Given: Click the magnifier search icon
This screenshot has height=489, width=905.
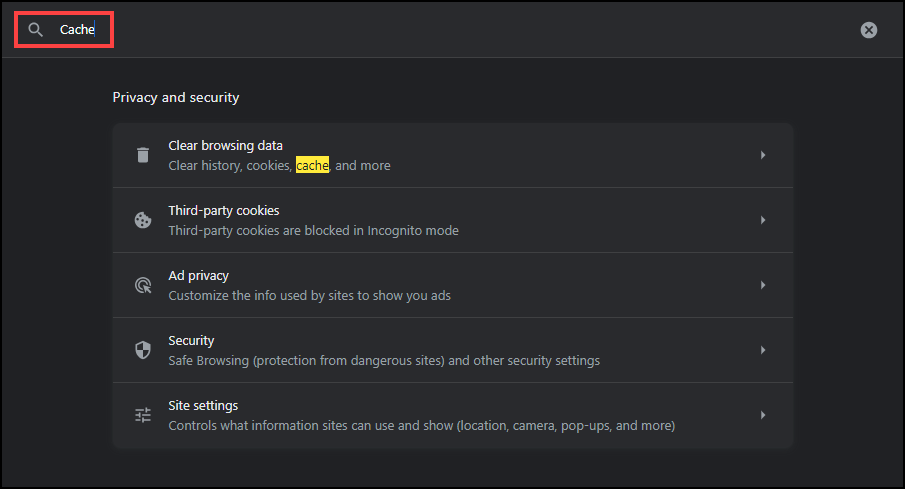Looking at the screenshot, I should pos(36,30).
